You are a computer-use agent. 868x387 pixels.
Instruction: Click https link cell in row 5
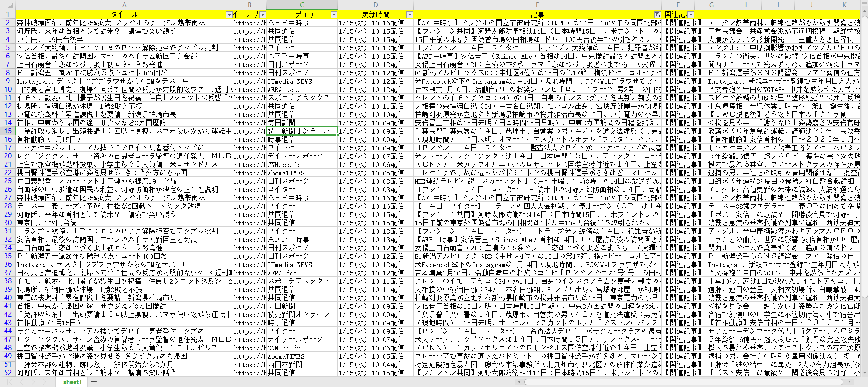250,48
